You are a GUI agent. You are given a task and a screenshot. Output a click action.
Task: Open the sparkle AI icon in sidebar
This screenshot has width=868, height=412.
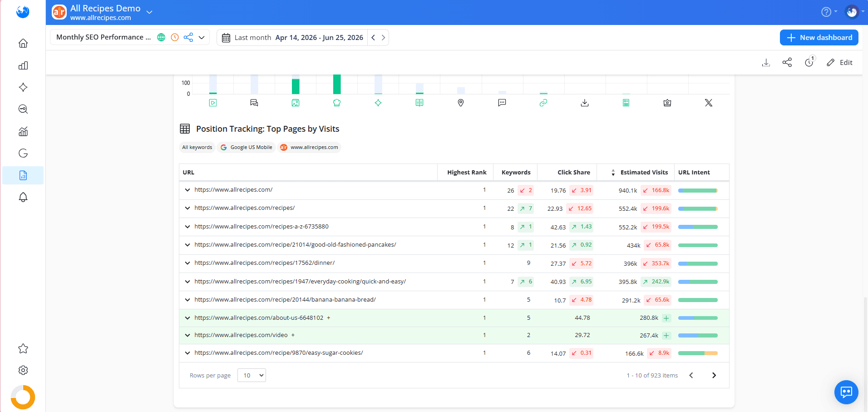tap(23, 87)
